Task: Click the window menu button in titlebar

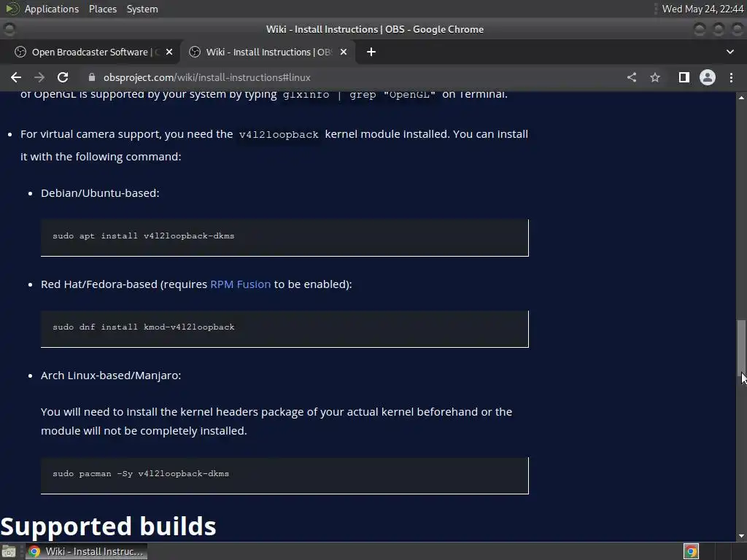Action: click(9, 29)
